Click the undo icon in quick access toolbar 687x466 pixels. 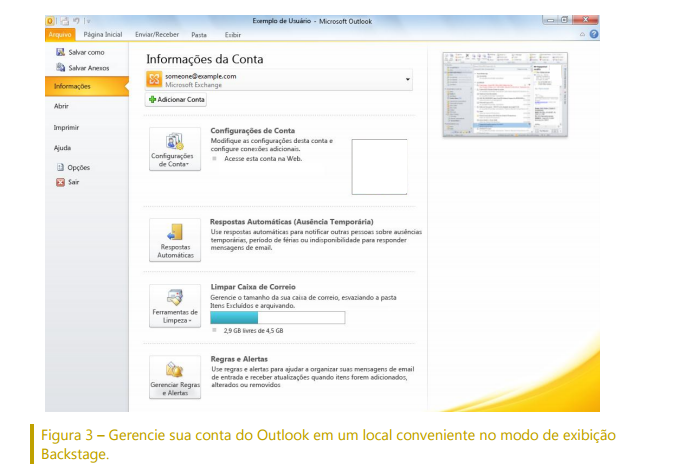[x=74, y=20]
